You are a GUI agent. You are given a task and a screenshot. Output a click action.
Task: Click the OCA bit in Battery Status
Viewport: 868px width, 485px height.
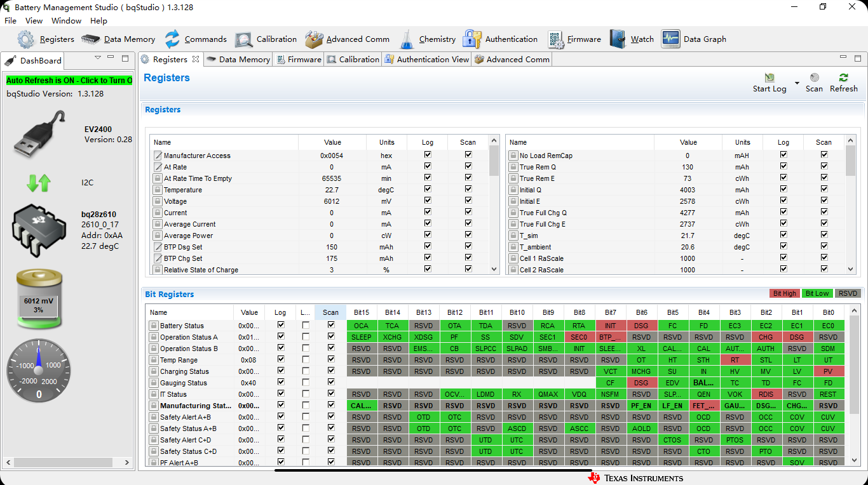pyautogui.click(x=362, y=326)
